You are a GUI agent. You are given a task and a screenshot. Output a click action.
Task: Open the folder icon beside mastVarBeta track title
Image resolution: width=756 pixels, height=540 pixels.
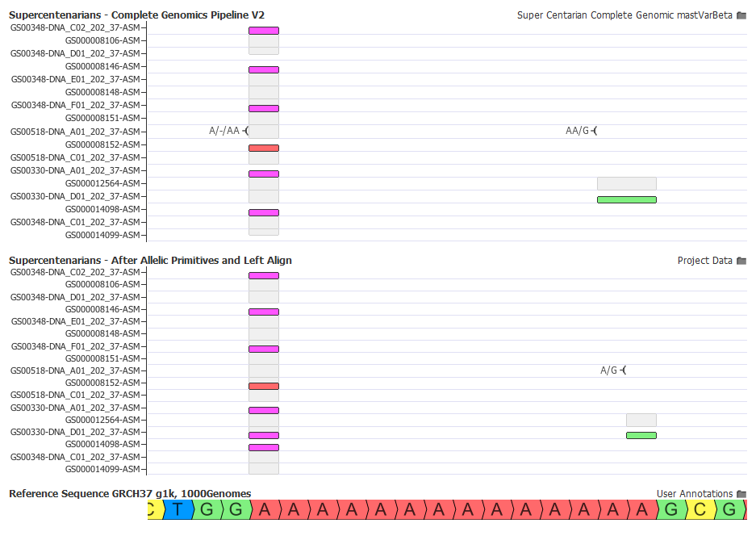pyautogui.click(x=741, y=15)
